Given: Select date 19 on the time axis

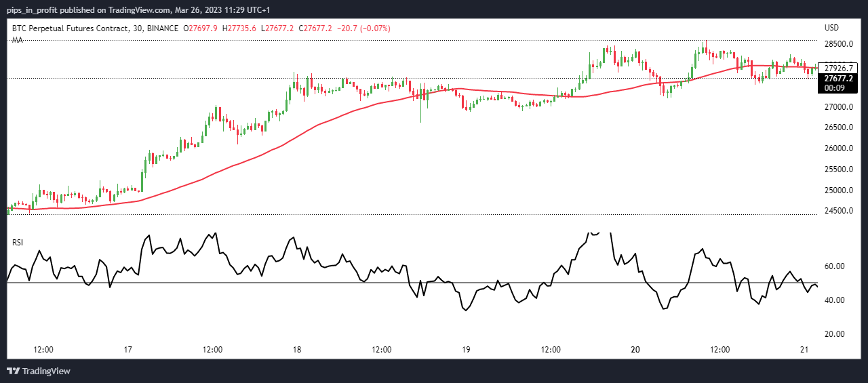Looking at the screenshot, I should [x=466, y=350].
